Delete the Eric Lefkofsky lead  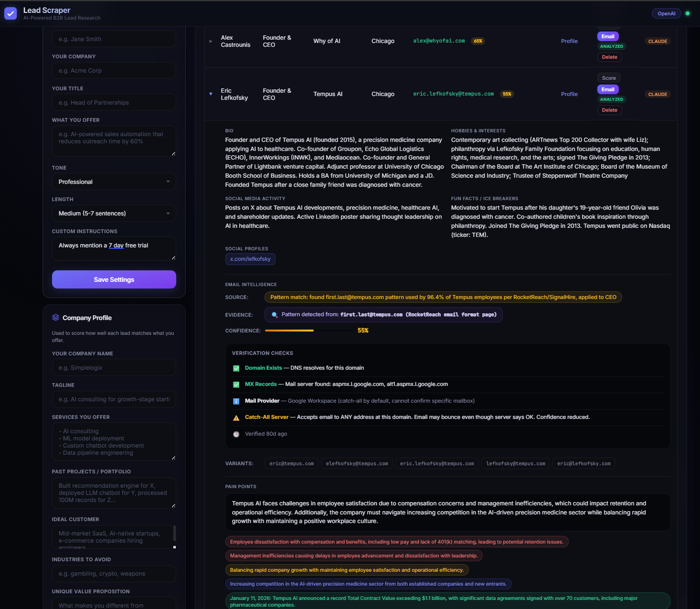[609, 110]
